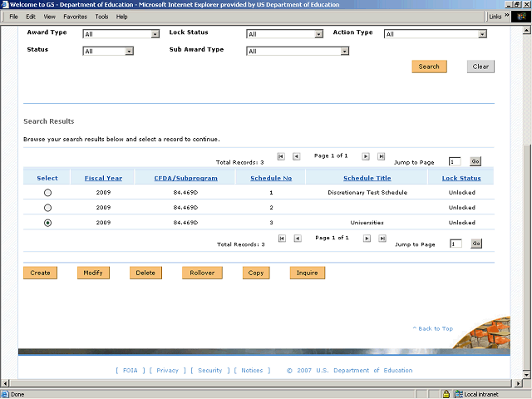Open the Help menu
The width and height of the screenshot is (532, 399).
coord(121,17)
